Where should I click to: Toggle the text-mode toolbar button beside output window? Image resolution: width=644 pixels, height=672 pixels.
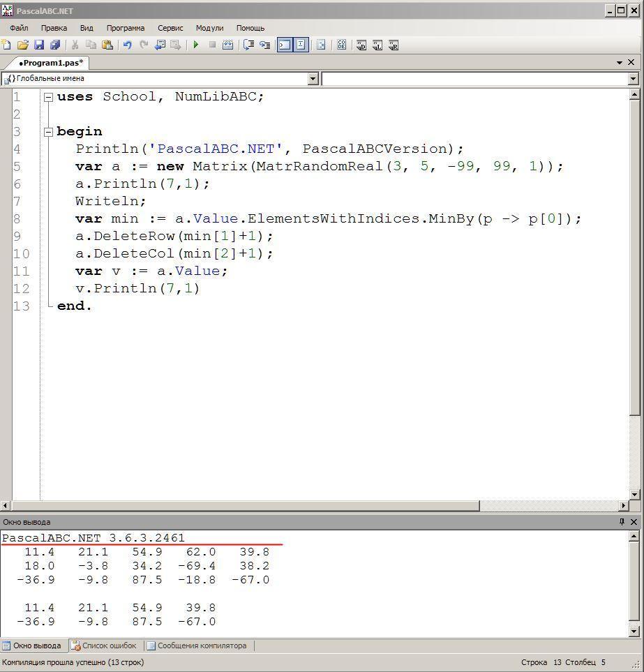click(301, 45)
